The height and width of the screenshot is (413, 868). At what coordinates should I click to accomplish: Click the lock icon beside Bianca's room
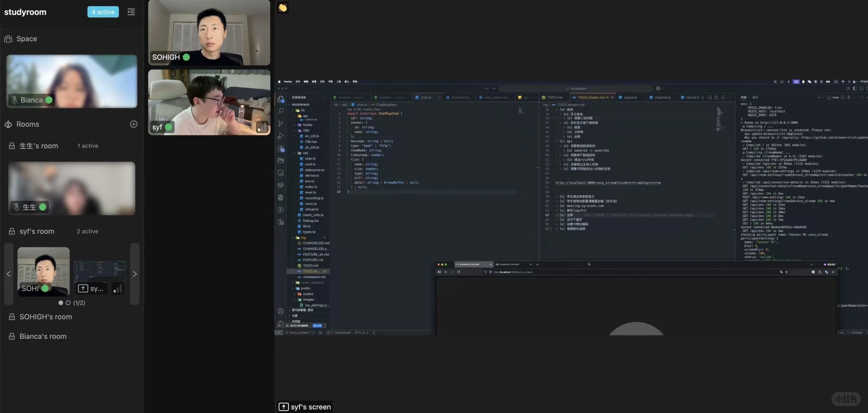(12, 337)
